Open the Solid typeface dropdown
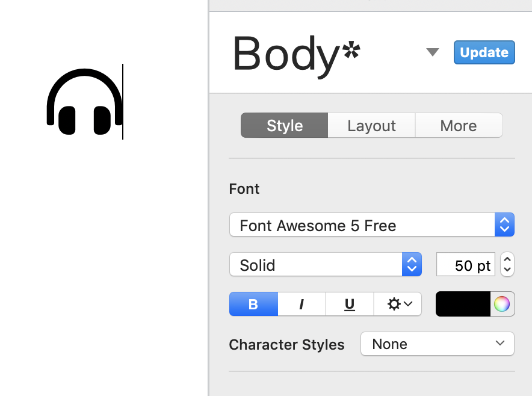This screenshot has width=532, height=396. pyautogui.click(x=319, y=264)
